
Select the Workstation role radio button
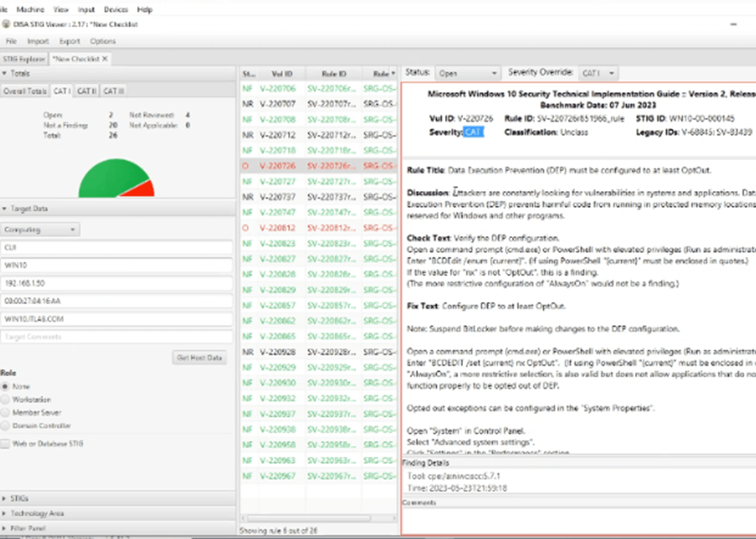(5, 399)
